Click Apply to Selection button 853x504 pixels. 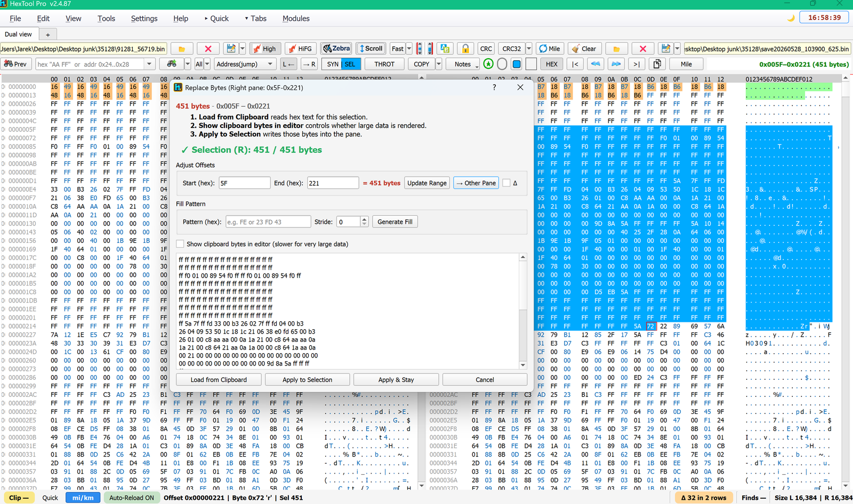point(307,380)
